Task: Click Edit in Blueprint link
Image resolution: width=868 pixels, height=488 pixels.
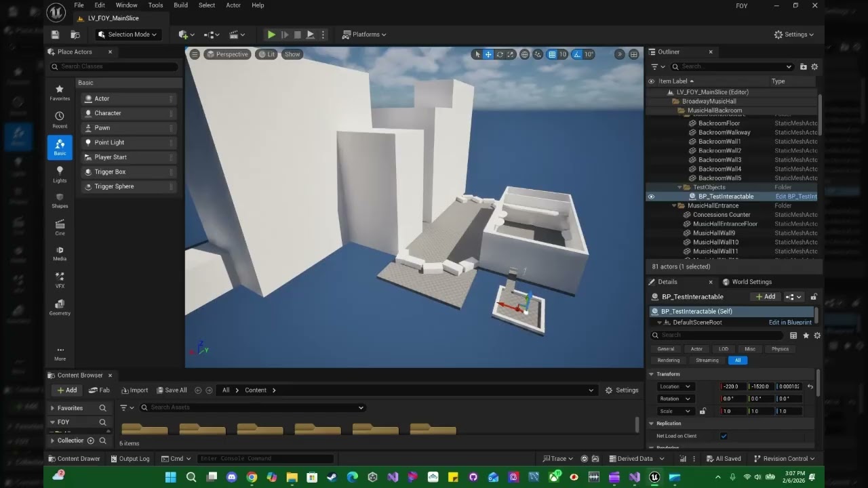Action: (x=790, y=323)
